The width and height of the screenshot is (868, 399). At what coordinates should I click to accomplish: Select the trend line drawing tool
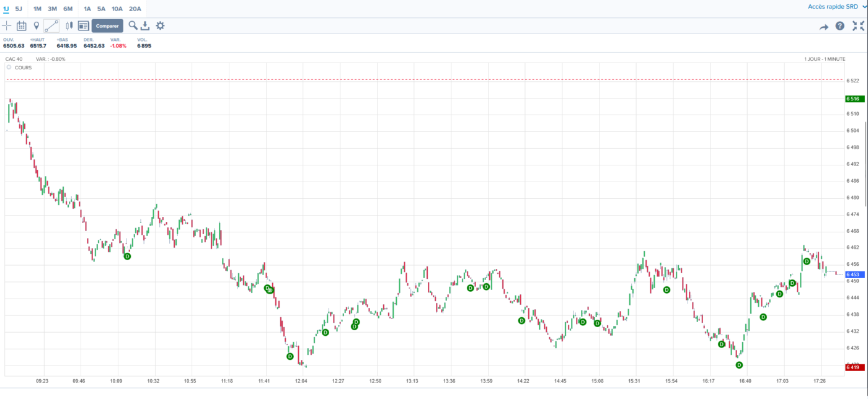(x=51, y=26)
